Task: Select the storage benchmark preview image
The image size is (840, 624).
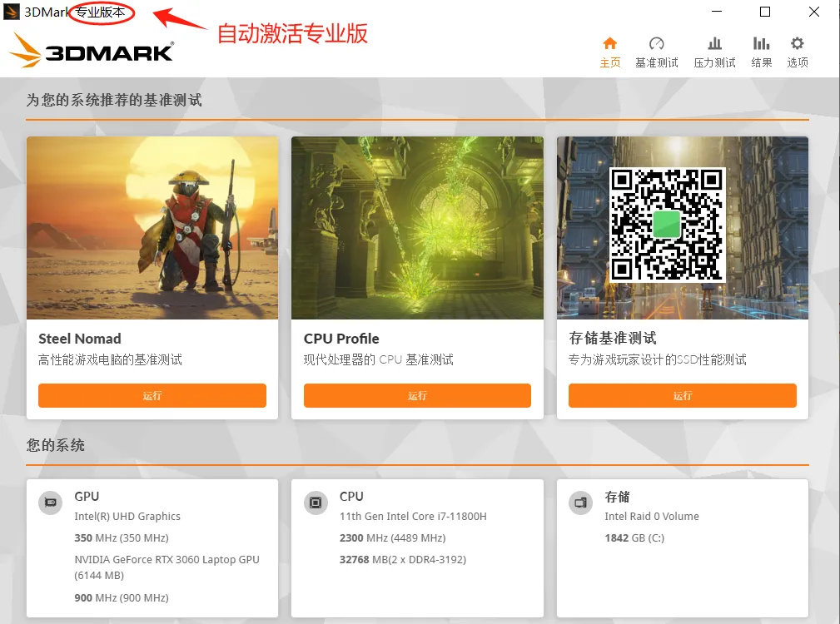Action: pyautogui.click(x=683, y=228)
